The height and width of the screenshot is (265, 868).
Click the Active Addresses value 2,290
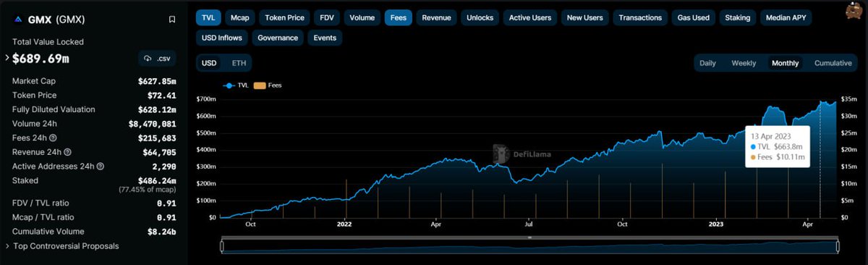(163, 167)
